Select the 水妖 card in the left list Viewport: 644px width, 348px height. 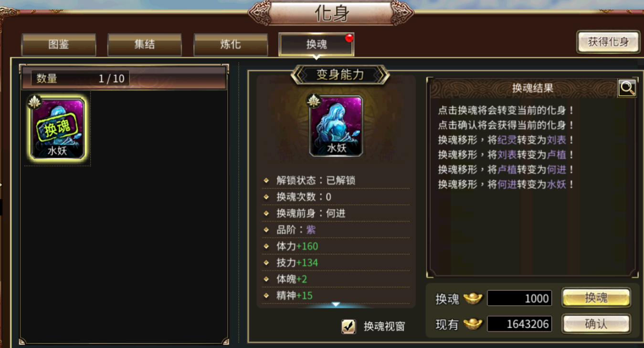(57, 128)
